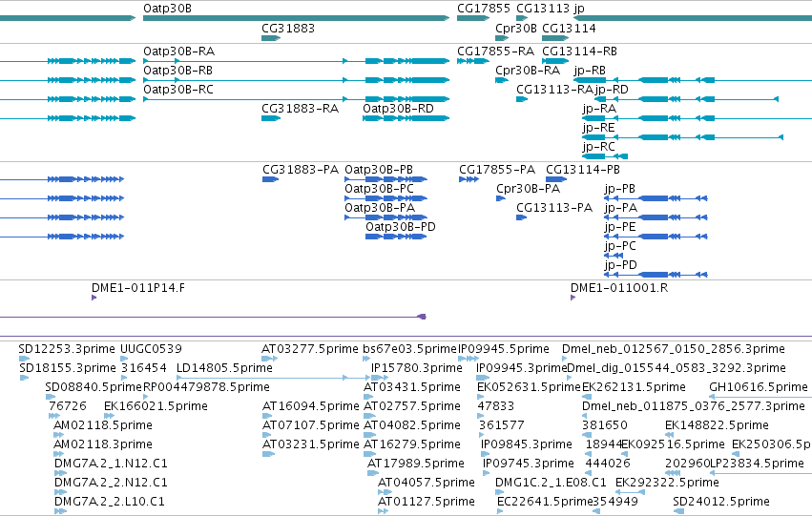Click the CG17855 gene label
Image resolution: width=812 pixels, height=516 pixels.
(484, 9)
